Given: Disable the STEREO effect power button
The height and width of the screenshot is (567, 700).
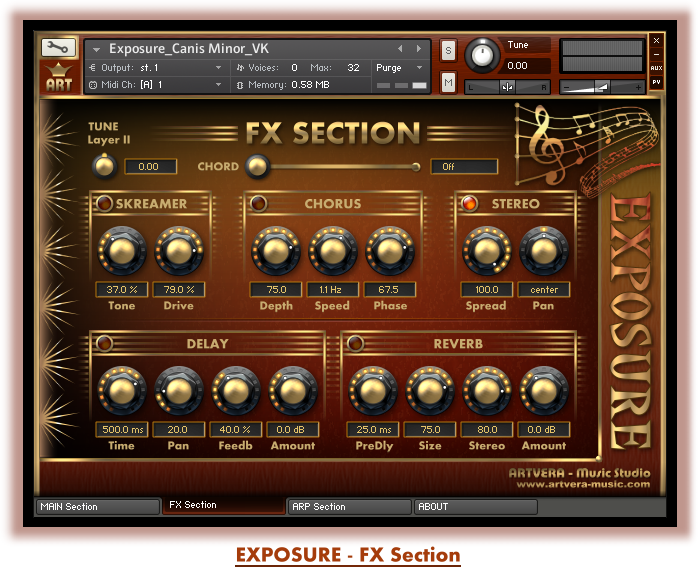Looking at the screenshot, I should (468, 204).
